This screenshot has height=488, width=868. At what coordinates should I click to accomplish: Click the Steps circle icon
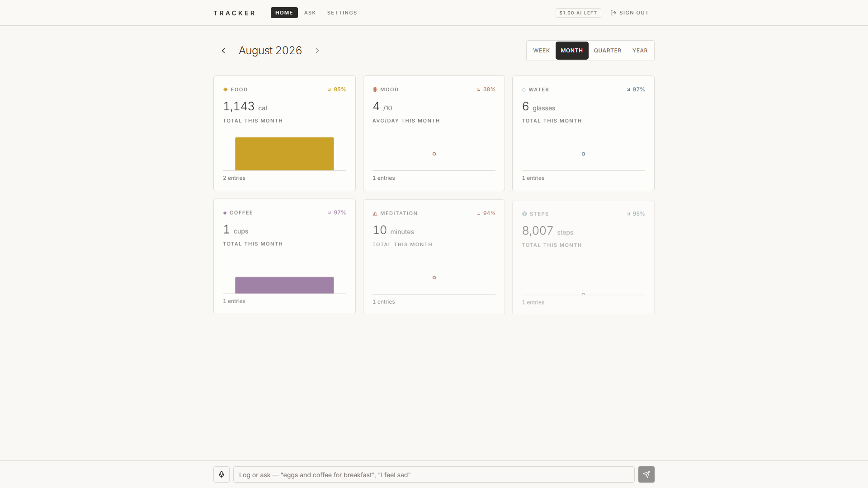pos(524,214)
